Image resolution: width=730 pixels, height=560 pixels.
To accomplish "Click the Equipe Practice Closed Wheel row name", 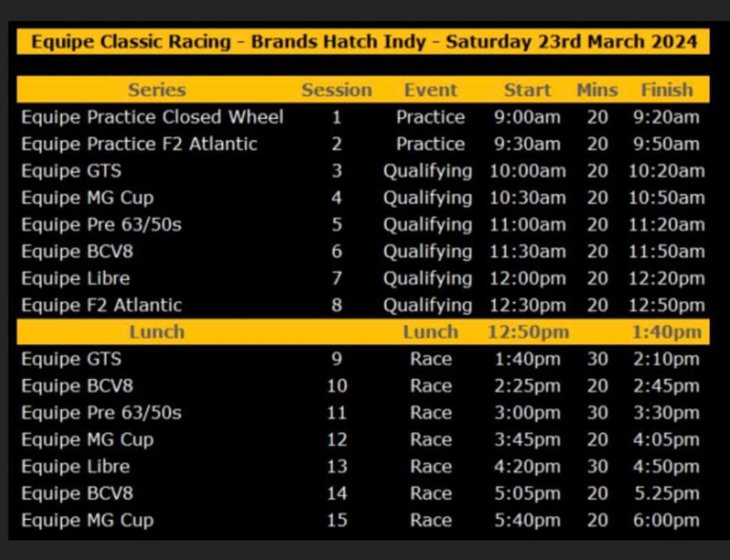I will [x=153, y=117].
